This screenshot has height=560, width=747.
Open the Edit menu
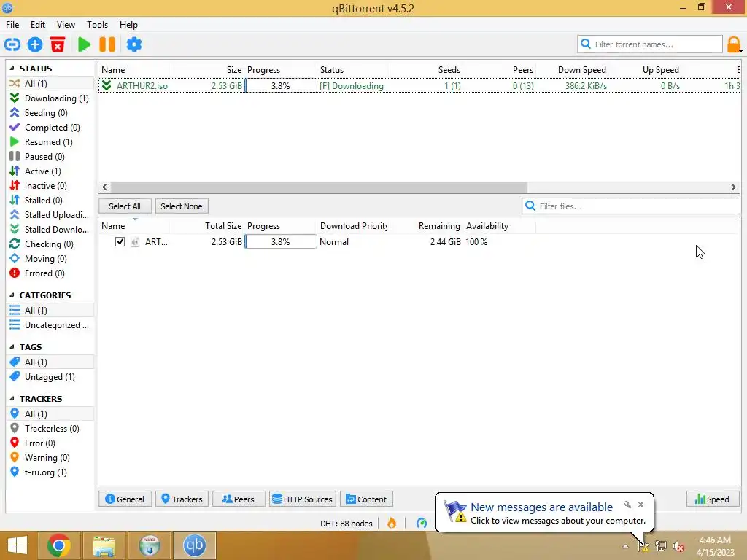click(38, 25)
